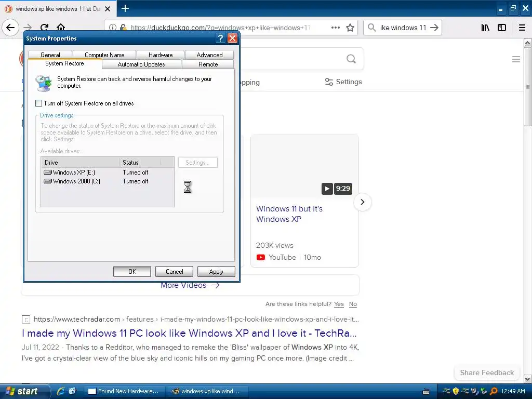Answer Yes to links helpful question
Viewport: 532px width, 399px height.
click(339, 304)
